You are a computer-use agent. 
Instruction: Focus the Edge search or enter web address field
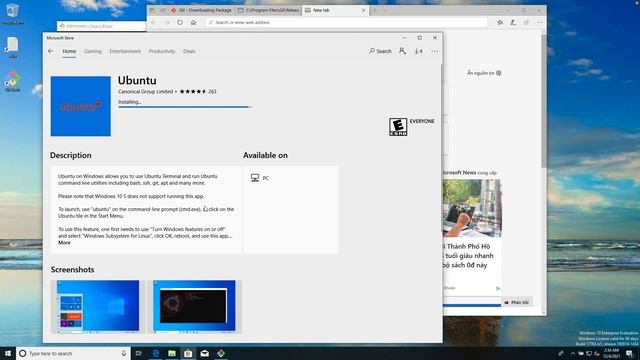coord(347,22)
